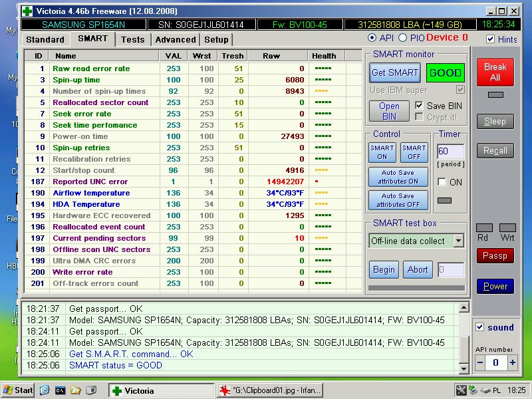
Task: Open Internet Explorer from quick launch
Action: pyautogui.click(x=45, y=390)
